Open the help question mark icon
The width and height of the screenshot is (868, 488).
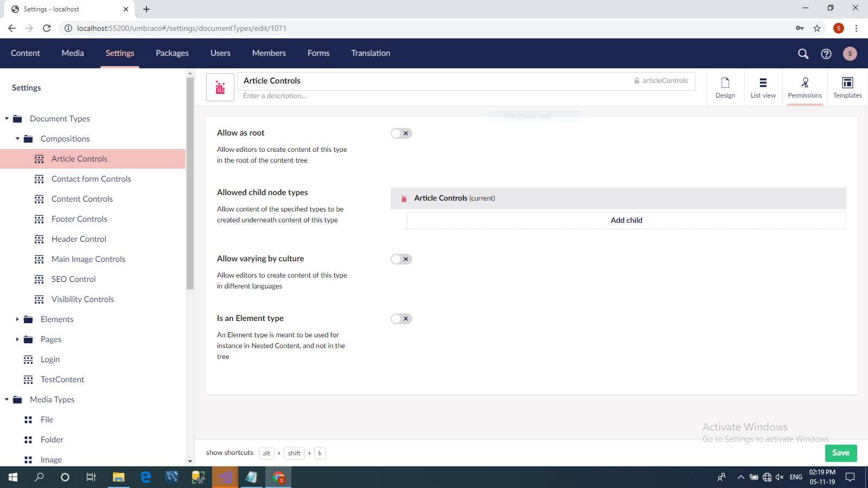pos(826,54)
